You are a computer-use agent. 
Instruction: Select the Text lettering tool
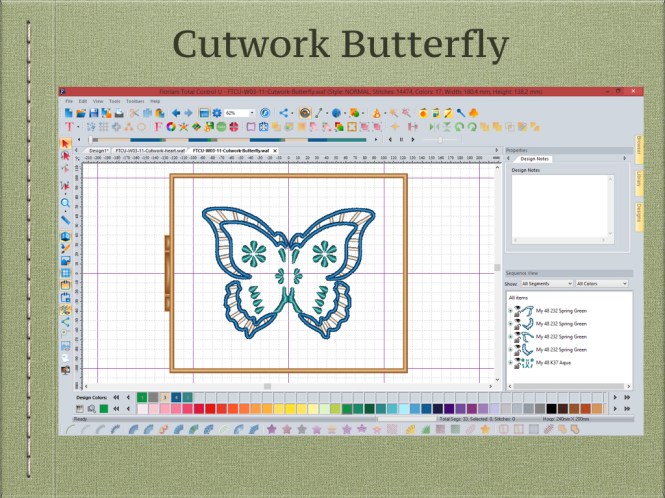point(68,127)
